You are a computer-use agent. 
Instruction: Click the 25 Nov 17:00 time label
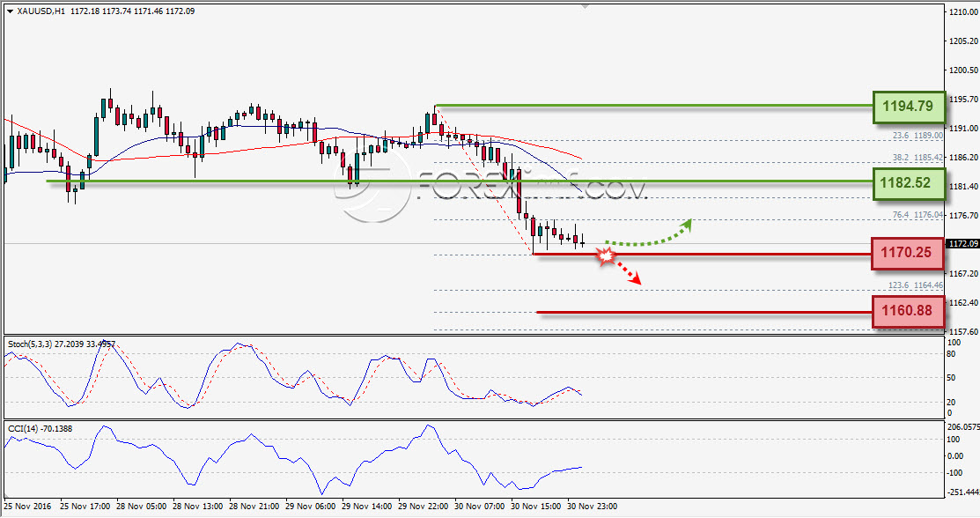pyautogui.click(x=85, y=507)
